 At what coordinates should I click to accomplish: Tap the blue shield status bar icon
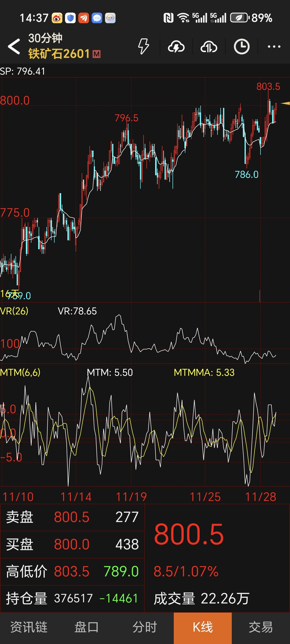point(70,18)
